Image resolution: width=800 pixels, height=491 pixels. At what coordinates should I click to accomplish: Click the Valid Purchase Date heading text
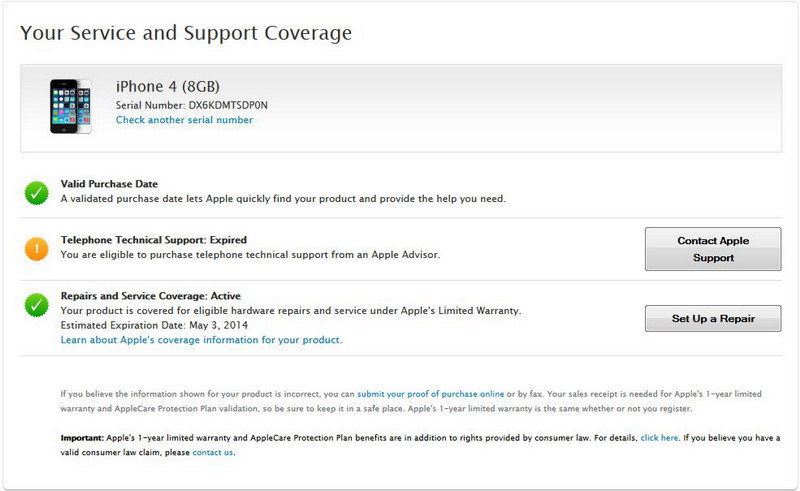tap(108, 184)
